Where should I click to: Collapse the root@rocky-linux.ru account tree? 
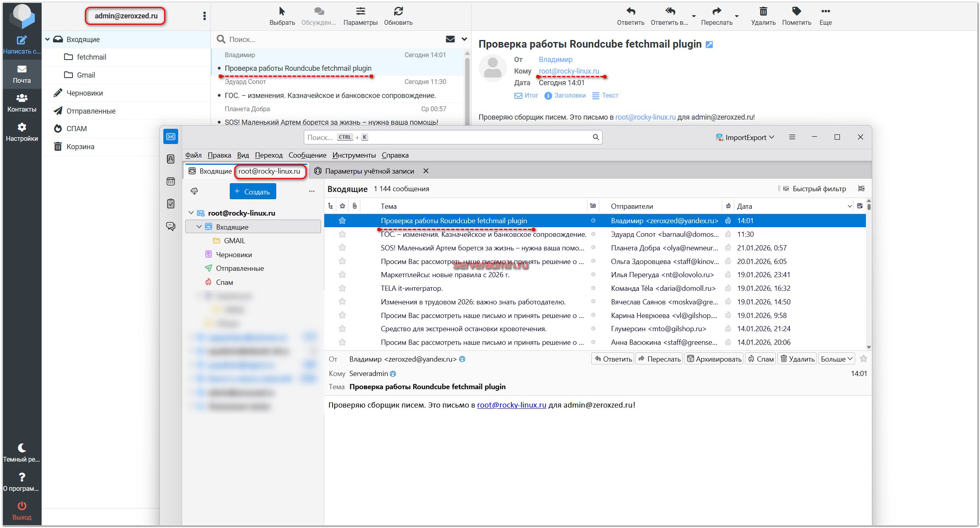191,213
